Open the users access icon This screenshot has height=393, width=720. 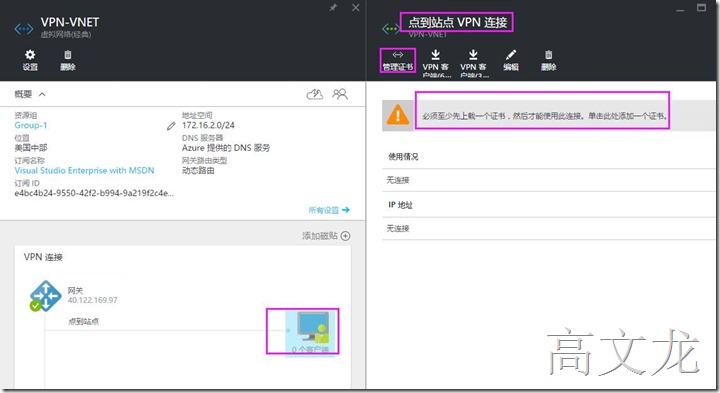(x=340, y=94)
